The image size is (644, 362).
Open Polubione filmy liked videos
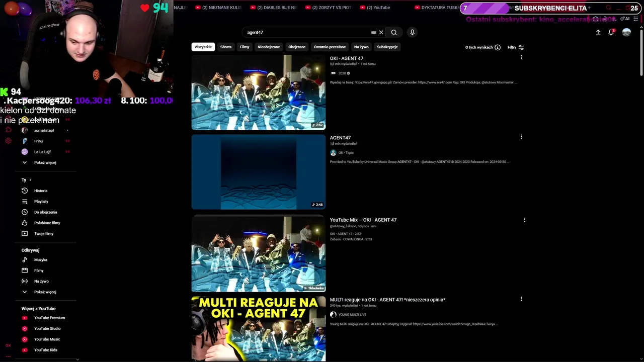(47, 223)
